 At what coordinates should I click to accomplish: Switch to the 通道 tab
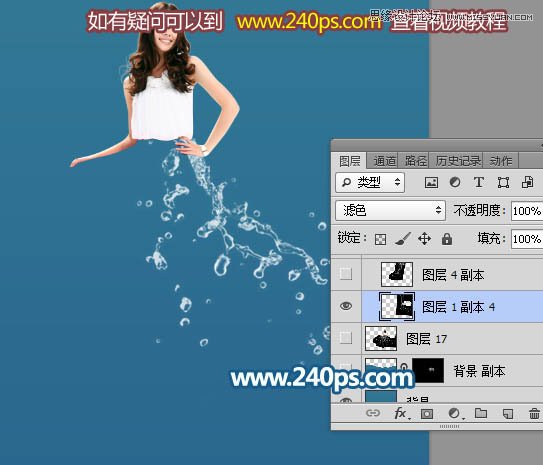[x=384, y=161]
